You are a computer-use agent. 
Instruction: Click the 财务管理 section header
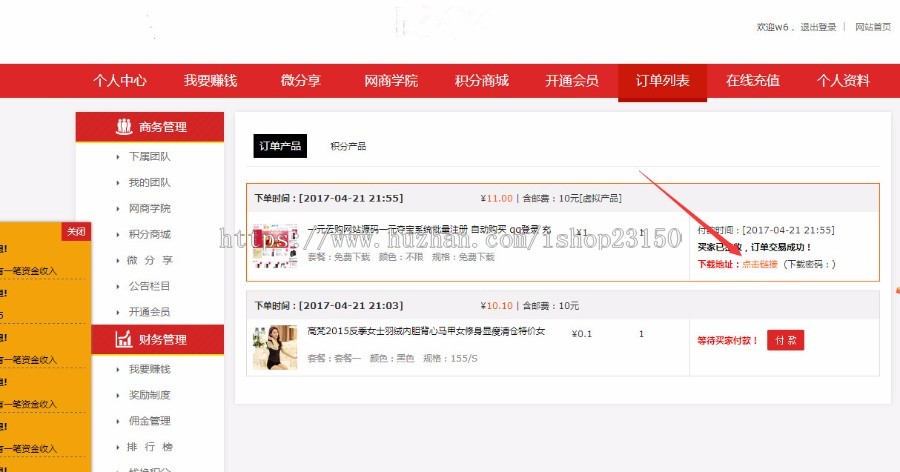[158, 339]
